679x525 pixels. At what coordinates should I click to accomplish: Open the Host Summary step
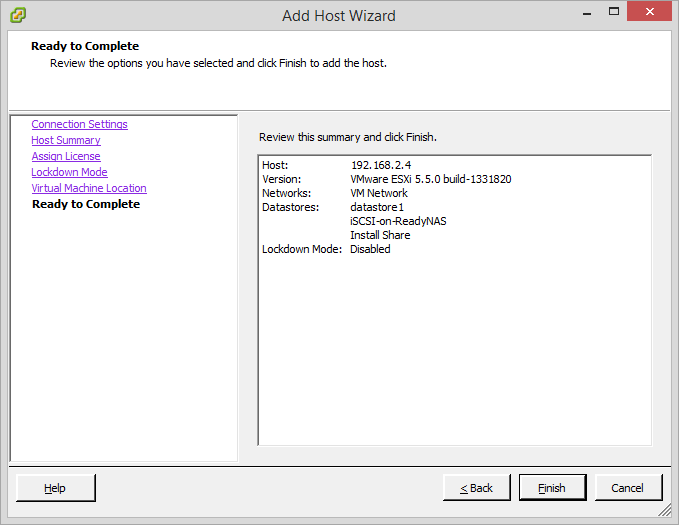click(66, 140)
